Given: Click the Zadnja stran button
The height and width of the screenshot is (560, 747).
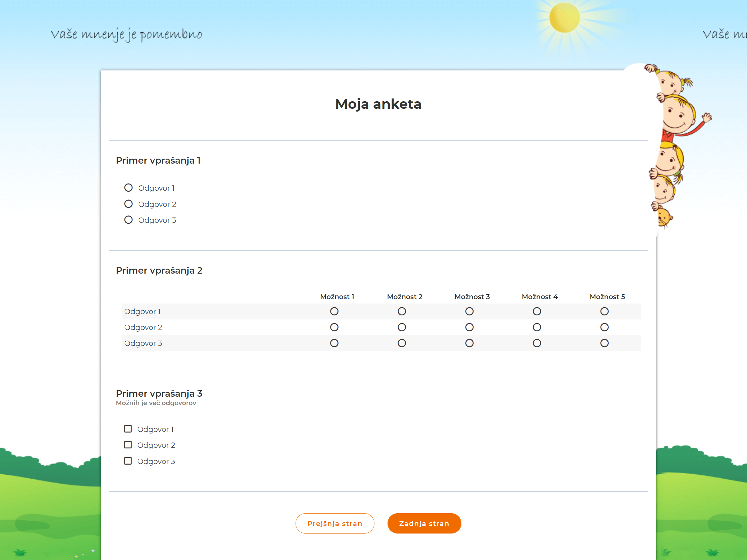Looking at the screenshot, I should 424,523.
